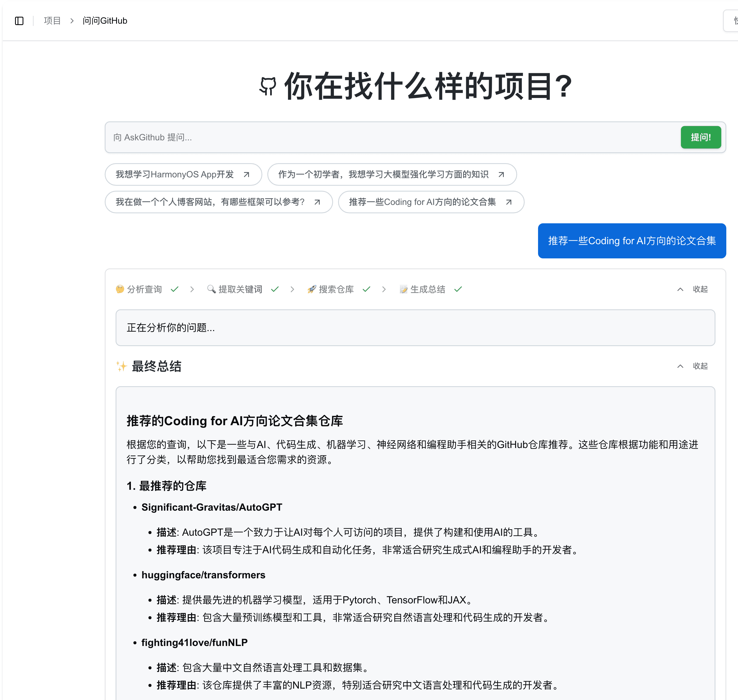Click the 1. 最推荐的仓库 subheading

pyautogui.click(x=167, y=486)
